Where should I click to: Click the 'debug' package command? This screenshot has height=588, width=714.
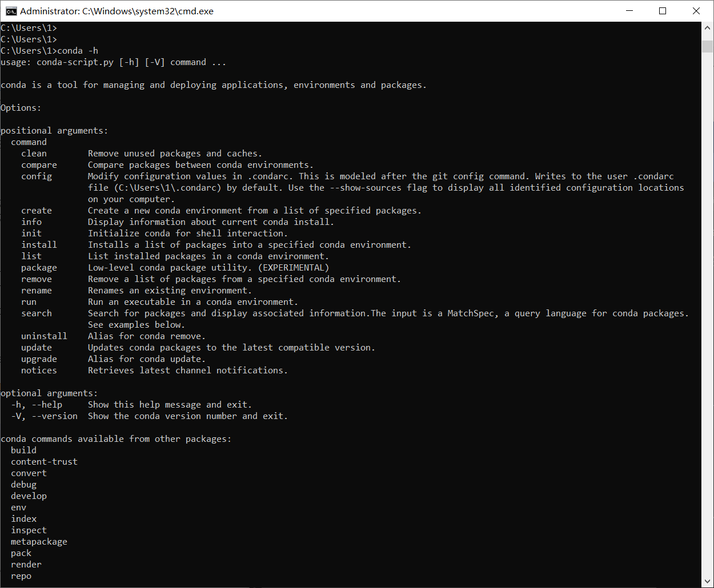pyautogui.click(x=24, y=485)
